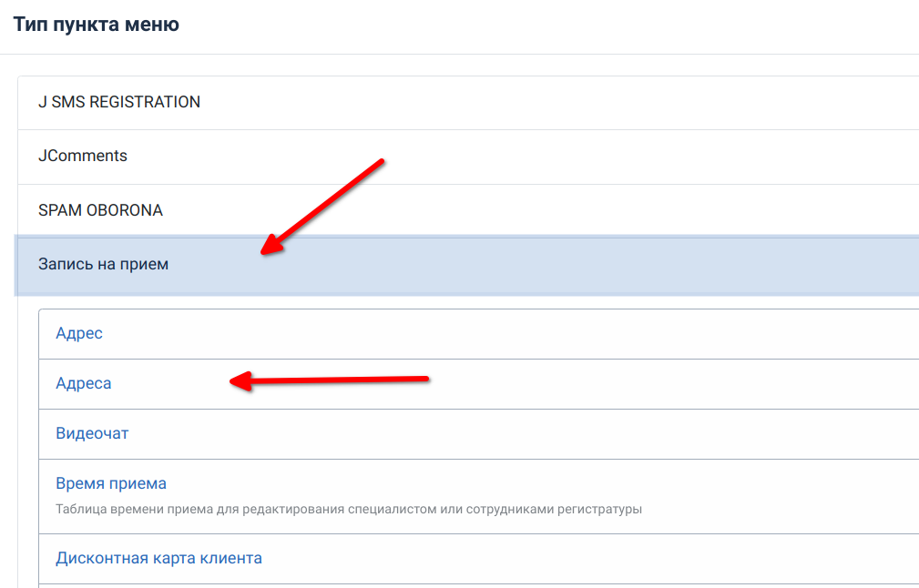Pick "Дисконтная карта клиента" menu type

[x=158, y=558]
